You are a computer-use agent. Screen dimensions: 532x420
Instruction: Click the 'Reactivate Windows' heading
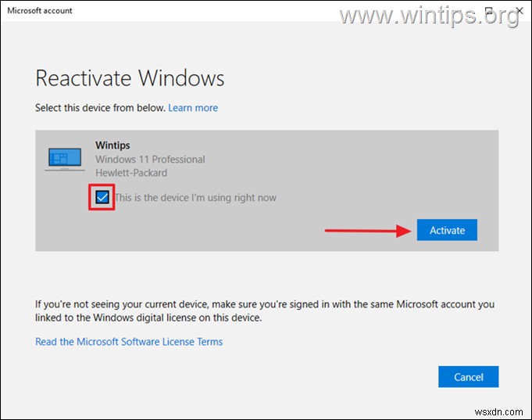[130, 78]
